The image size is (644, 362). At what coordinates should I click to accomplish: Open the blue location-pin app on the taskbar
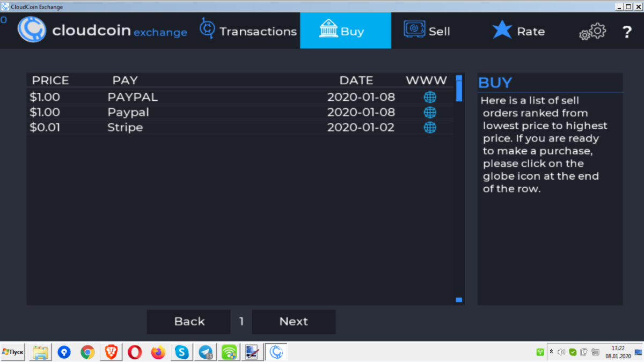pos(64,352)
